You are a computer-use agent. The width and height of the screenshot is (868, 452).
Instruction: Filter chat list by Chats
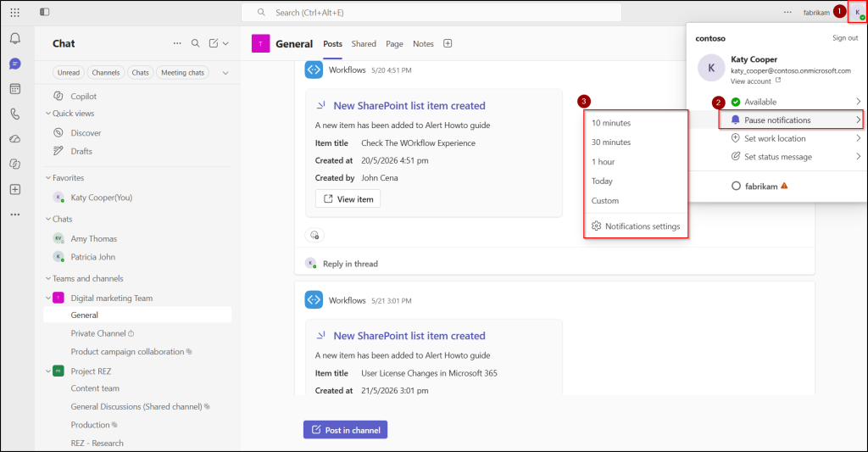pyautogui.click(x=140, y=73)
